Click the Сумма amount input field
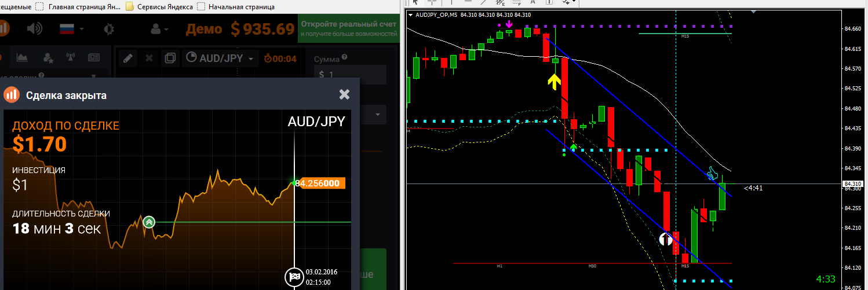The width and height of the screenshot is (868, 290). pyautogui.click(x=349, y=75)
